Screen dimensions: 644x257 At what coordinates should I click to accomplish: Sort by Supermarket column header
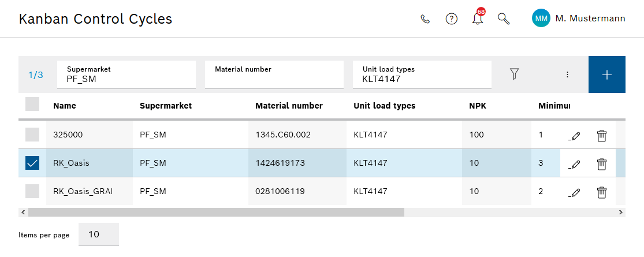tap(166, 106)
